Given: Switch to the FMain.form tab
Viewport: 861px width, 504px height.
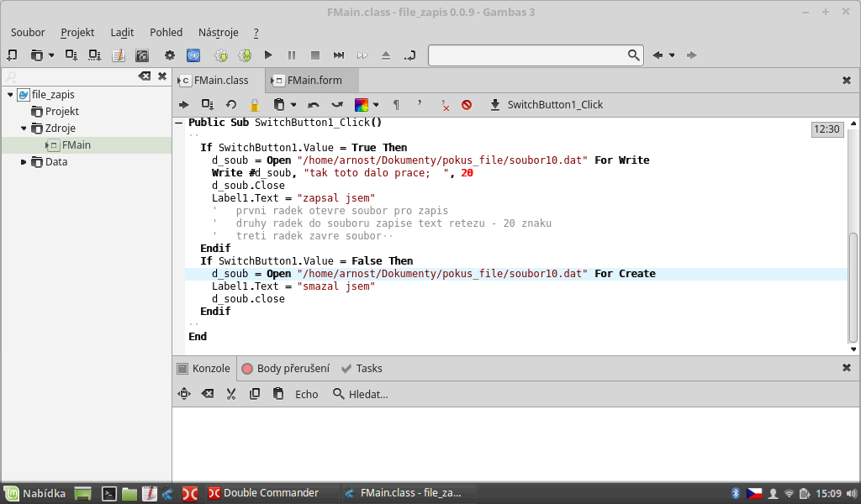Looking at the screenshot, I should coord(314,81).
